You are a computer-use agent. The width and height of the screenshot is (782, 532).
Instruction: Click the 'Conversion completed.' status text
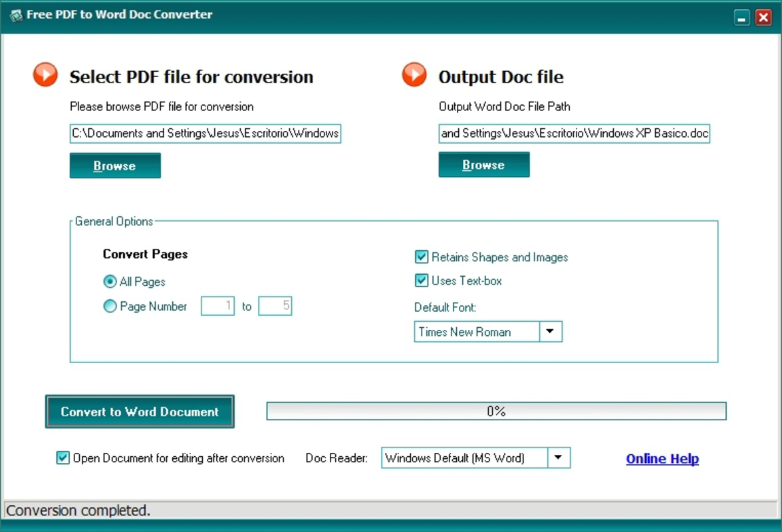point(78,511)
